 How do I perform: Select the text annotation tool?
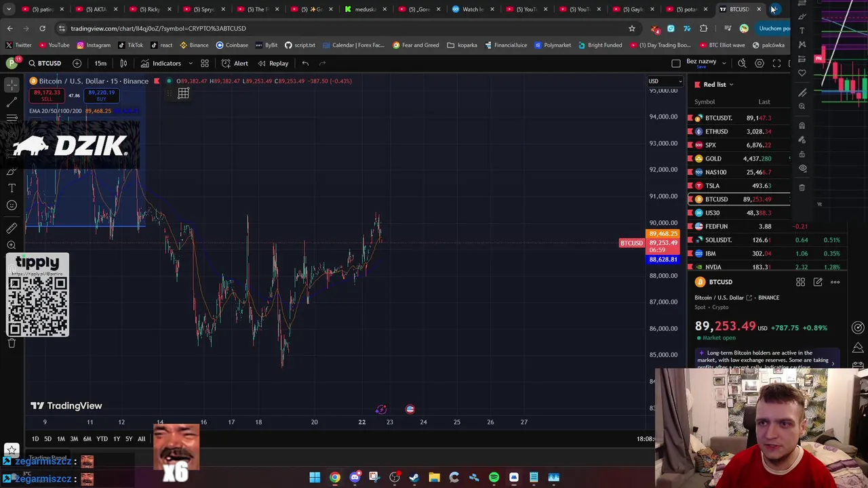pos(12,188)
